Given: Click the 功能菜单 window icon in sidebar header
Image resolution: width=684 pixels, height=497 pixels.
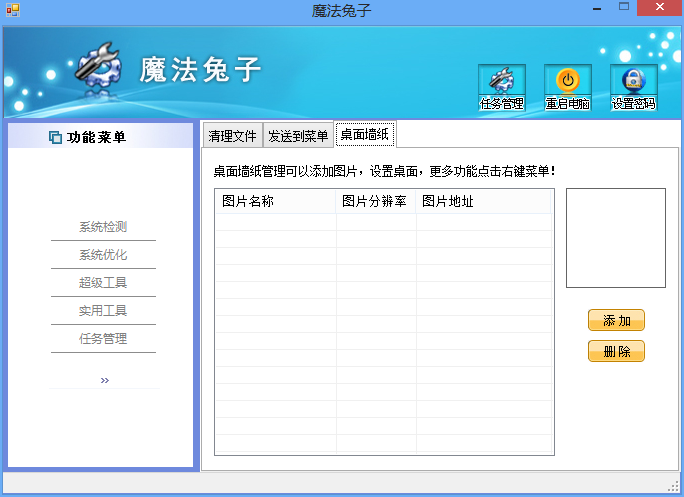Looking at the screenshot, I should [x=55, y=137].
